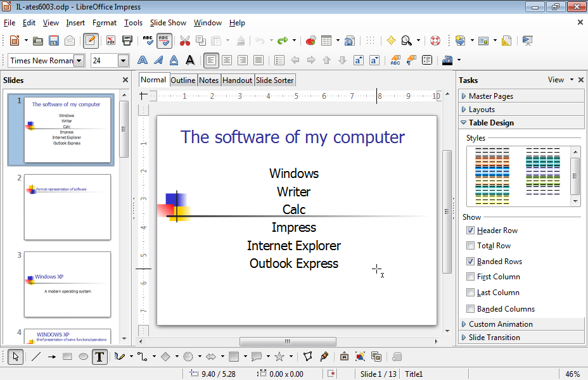Close the Tasks panel
The image size is (588, 380).
click(x=581, y=80)
